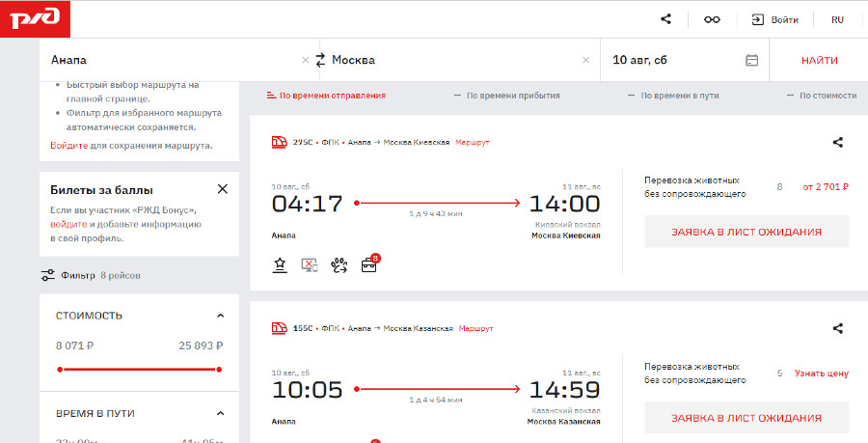Swap departure and destination stations
868x443 pixels.
point(319,60)
